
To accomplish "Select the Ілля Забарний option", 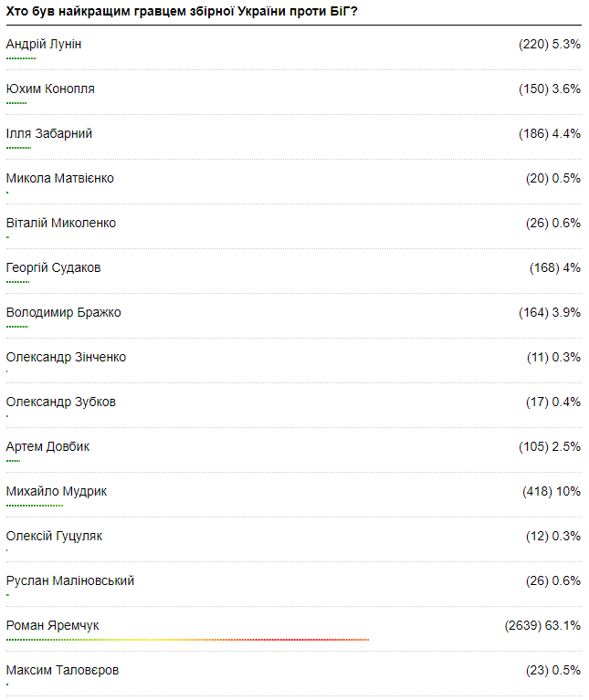I will (x=49, y=133).
